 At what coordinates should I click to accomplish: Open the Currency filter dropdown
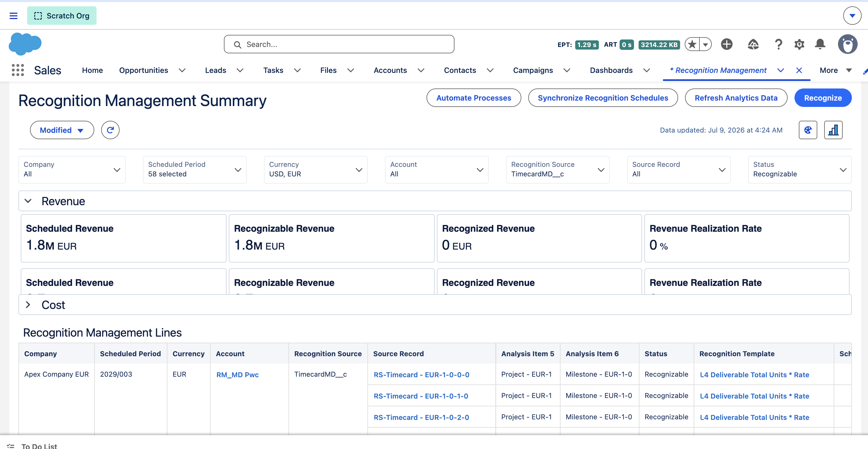(315, 169)
